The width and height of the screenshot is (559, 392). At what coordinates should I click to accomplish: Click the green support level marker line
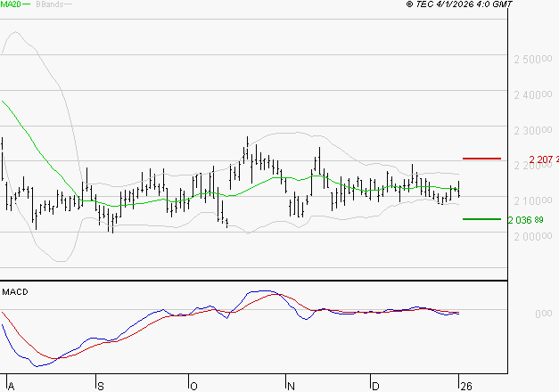pyautogui.click(x=481, y=219)
